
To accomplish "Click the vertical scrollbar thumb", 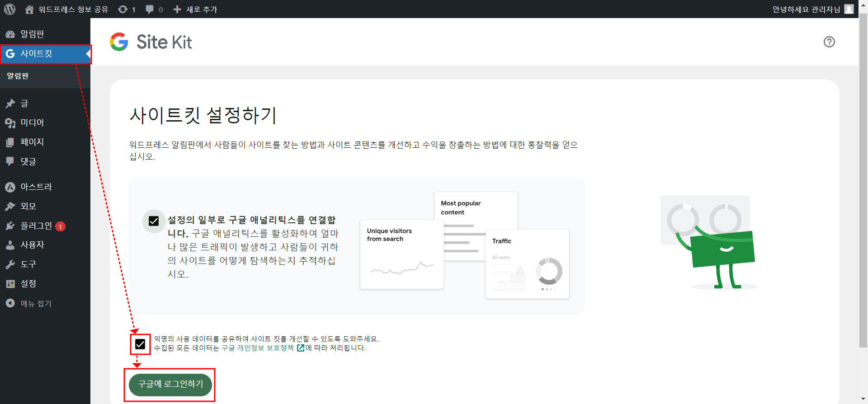I will 863,181.
